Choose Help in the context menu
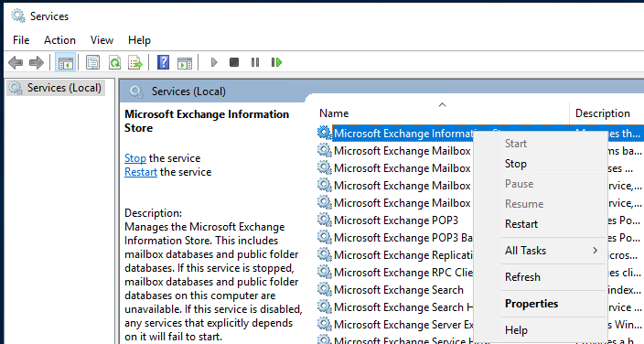This screenshot has height=344, width=644. 540,330
